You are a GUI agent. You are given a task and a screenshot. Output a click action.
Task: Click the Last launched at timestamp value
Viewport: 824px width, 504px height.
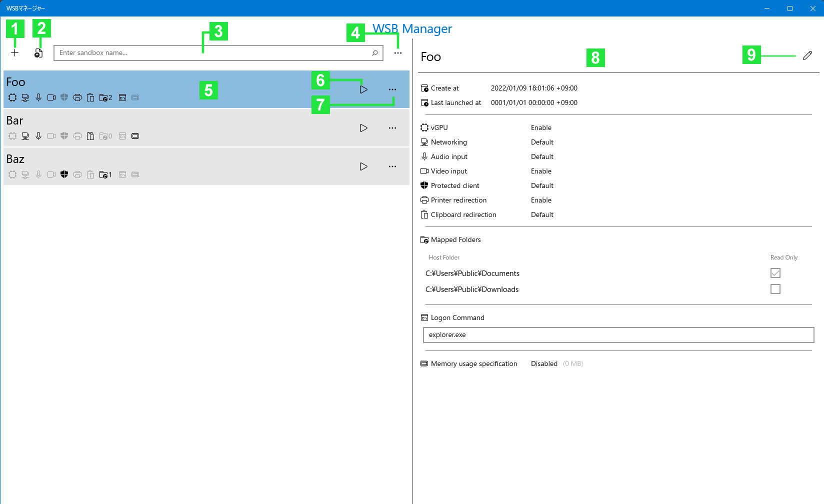tap(534, 102)
